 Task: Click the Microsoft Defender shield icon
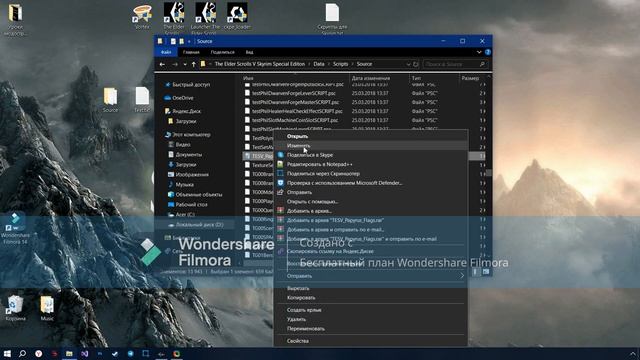(x=280, y=183)
